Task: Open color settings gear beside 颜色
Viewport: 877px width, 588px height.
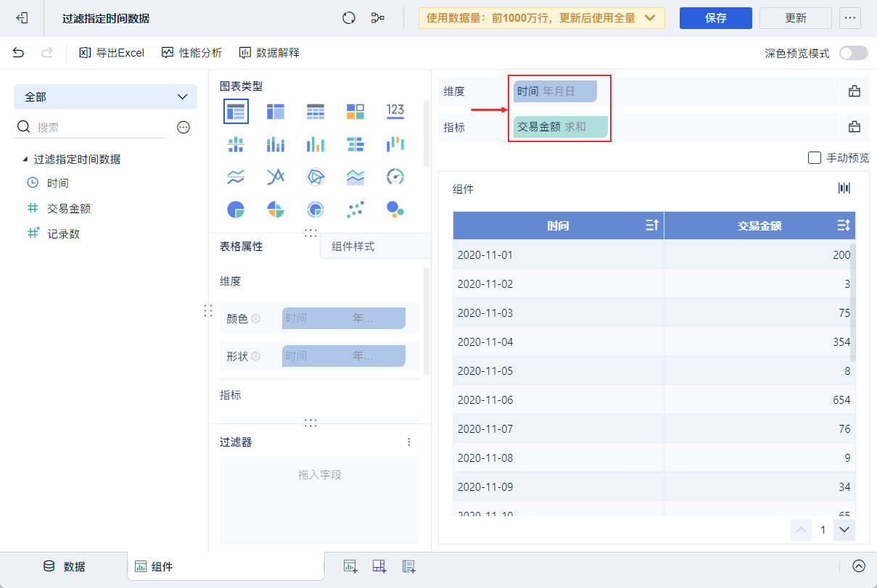Action: [x=255, y=318]
